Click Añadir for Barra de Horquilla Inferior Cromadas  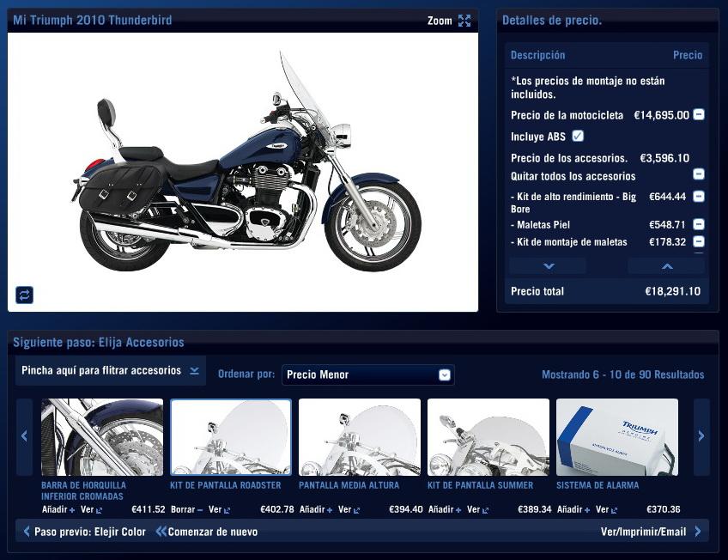point(58,509)
